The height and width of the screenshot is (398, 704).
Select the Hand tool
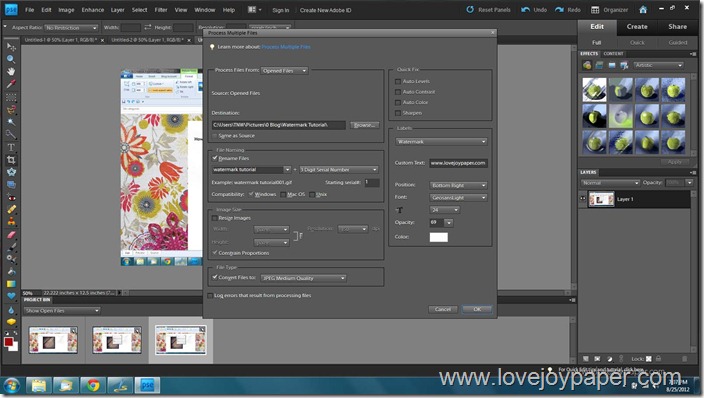(11, 71)
